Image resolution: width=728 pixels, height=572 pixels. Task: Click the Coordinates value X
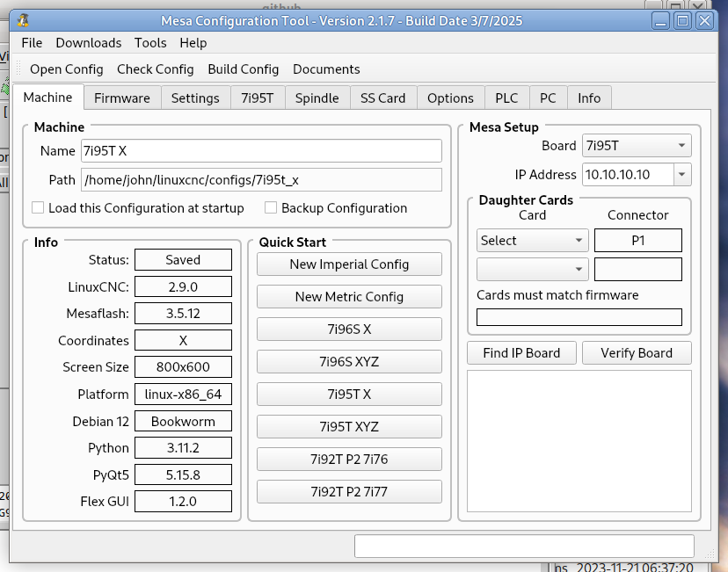click(183, 340)
